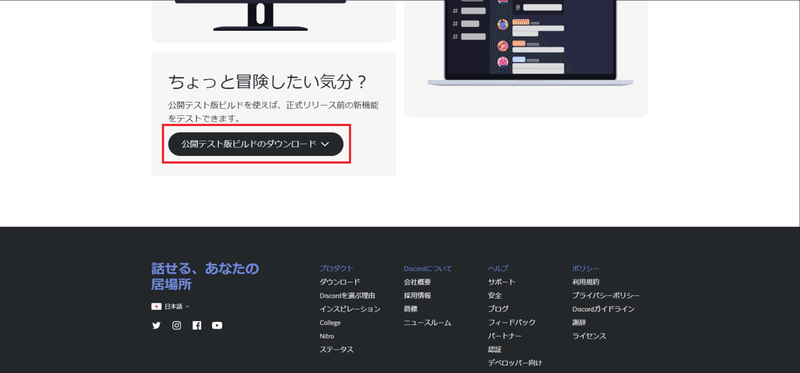
Task: Open the 会社概要 link
Action: point(417,282)
